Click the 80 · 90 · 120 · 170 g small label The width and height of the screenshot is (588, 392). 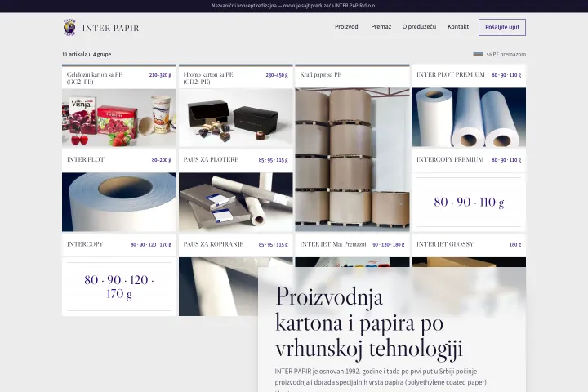tap(151, 244)
